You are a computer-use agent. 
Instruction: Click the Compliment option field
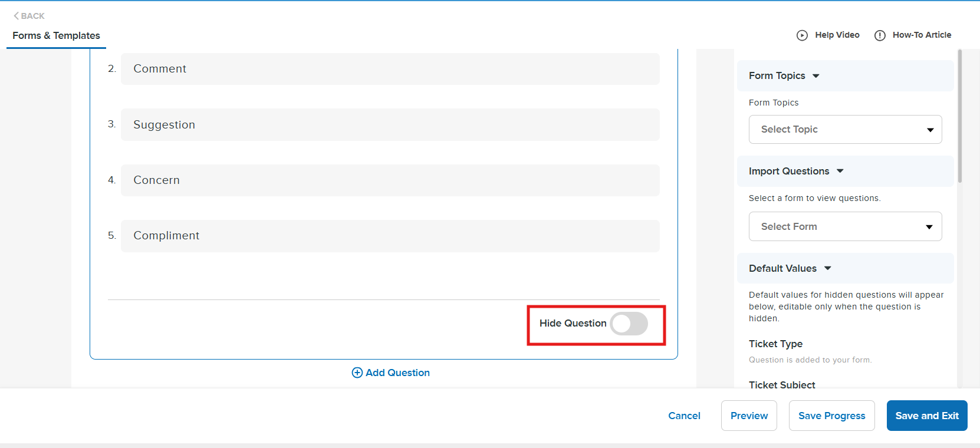click(x=390, y=236)
